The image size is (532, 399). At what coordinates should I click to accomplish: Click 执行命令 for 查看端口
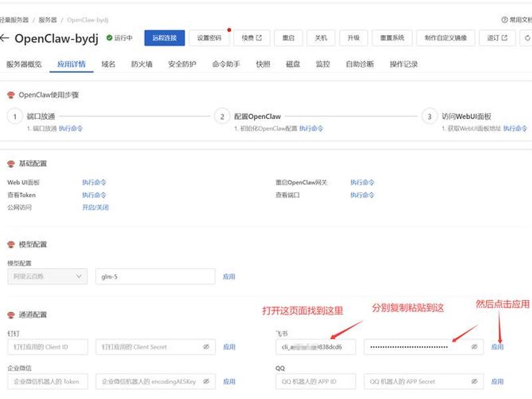click(362, 195)
